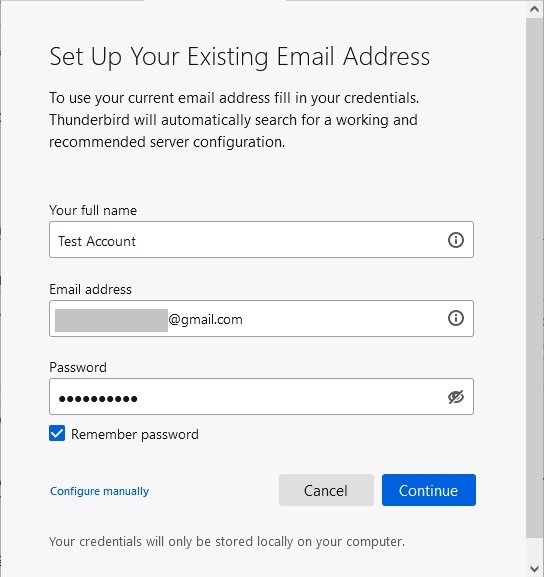Screen dimensions: 544x577
Task: Click the scrollbar up arrow
Action: coord(534,9)
